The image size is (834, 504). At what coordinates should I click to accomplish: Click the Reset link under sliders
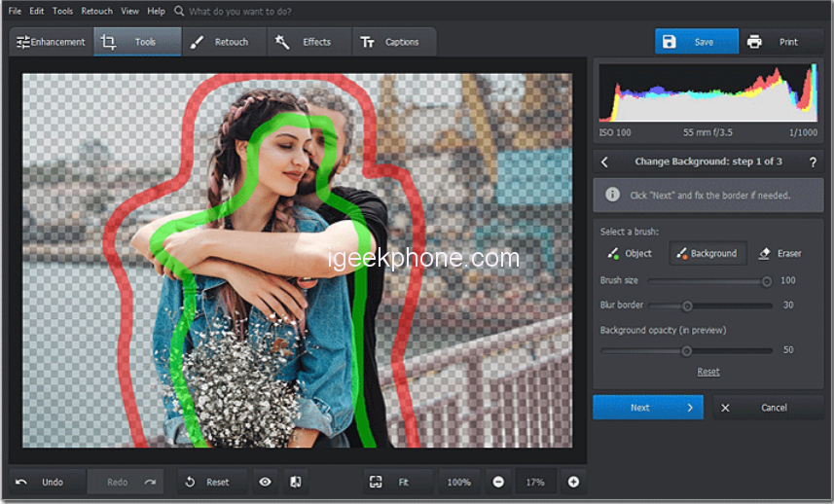tap(708, 372)
